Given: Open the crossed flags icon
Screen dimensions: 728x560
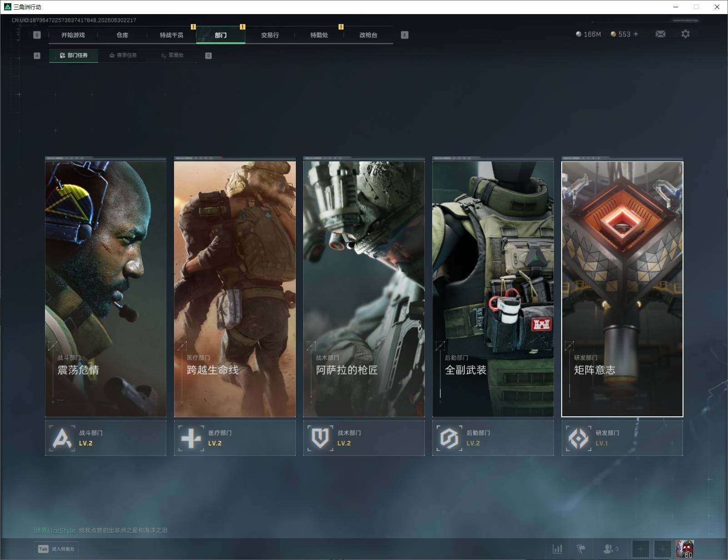Looking at the screenshot, I should click(x=581, y=549).
